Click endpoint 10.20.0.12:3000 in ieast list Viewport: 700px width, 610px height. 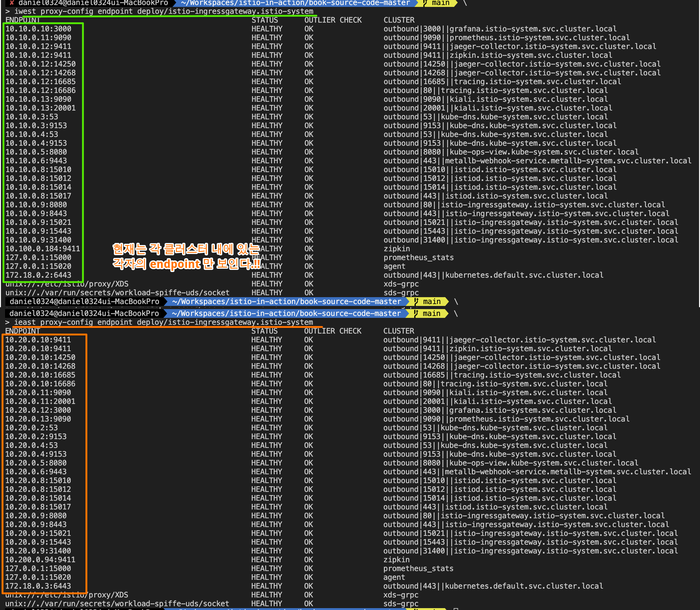coord(38,410)
